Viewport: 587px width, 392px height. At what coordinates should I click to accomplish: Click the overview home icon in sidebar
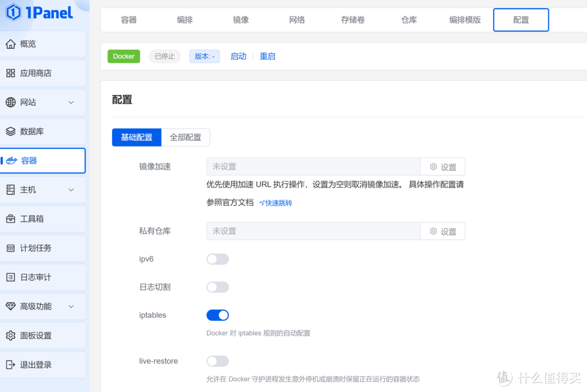tap(10, 44)
